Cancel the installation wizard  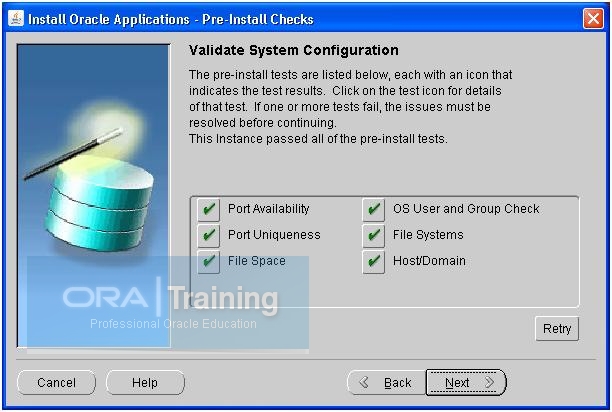tap(57, 382)
